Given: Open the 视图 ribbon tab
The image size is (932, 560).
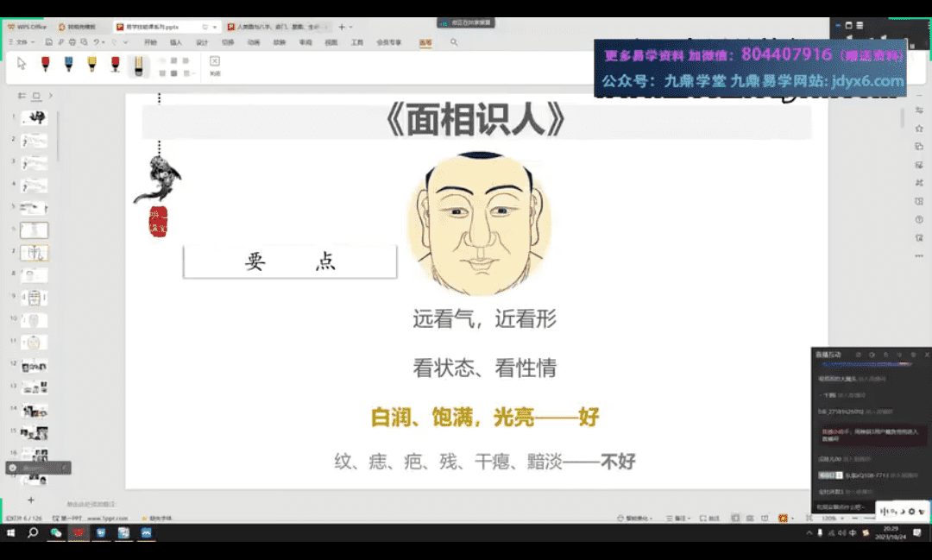Looking at the screenshot, I should (331, 41).
